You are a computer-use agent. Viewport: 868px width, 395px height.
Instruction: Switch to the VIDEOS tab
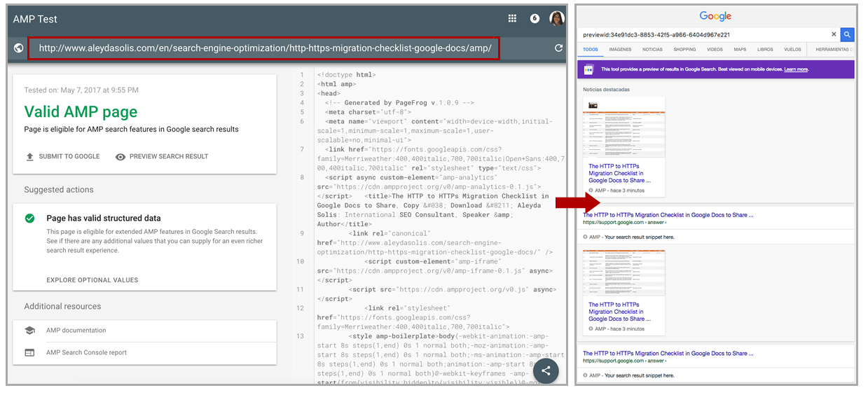715,50
